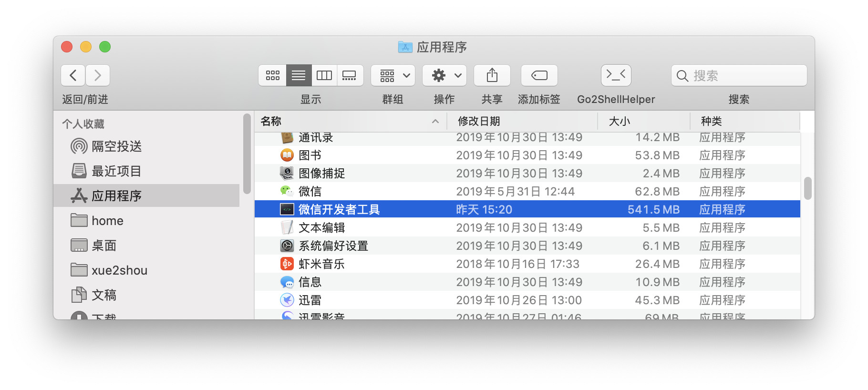Open 文稿 in the sidebar

146,295
